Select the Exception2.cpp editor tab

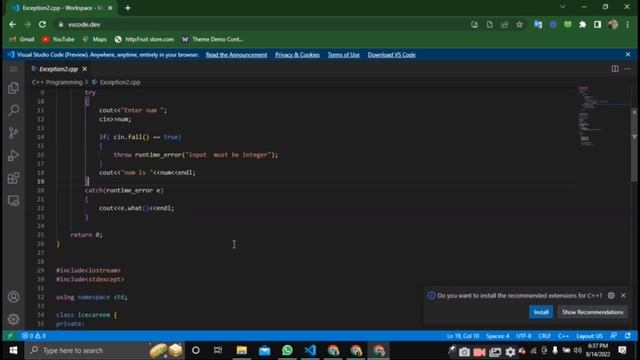(x=58, y=69)
